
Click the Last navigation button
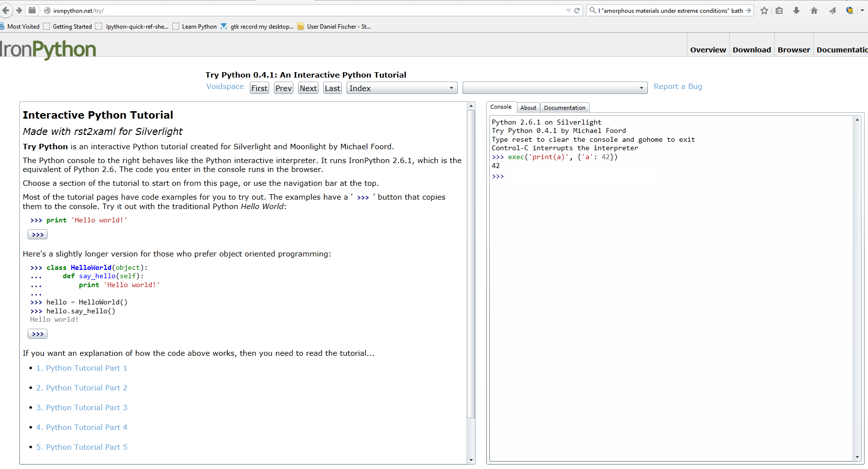pyautogui.click(x=332, y=88)
